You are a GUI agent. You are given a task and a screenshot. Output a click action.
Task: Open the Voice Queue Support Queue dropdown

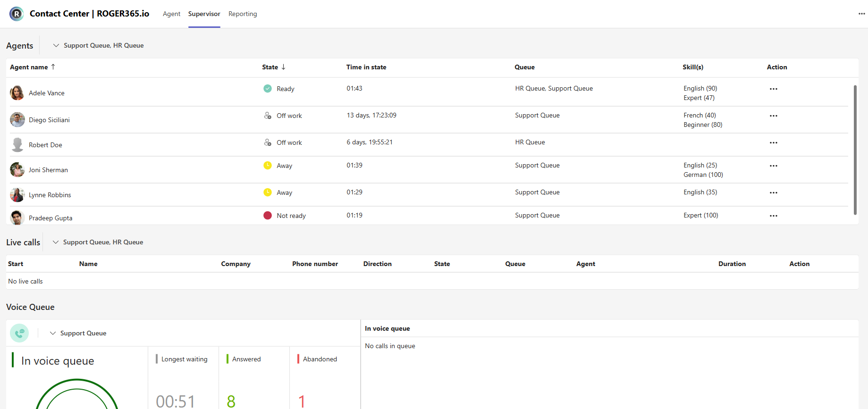(x=78, y=333)
